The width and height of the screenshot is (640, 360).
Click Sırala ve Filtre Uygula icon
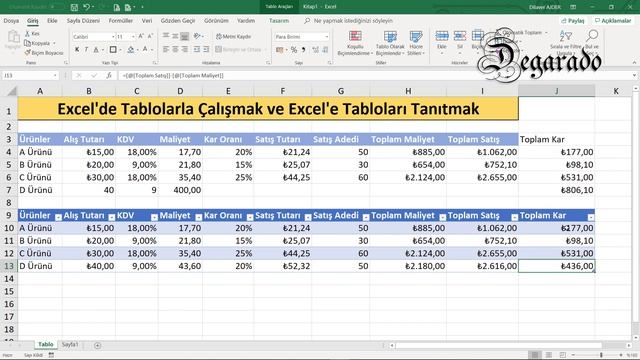tap(565, 36)
